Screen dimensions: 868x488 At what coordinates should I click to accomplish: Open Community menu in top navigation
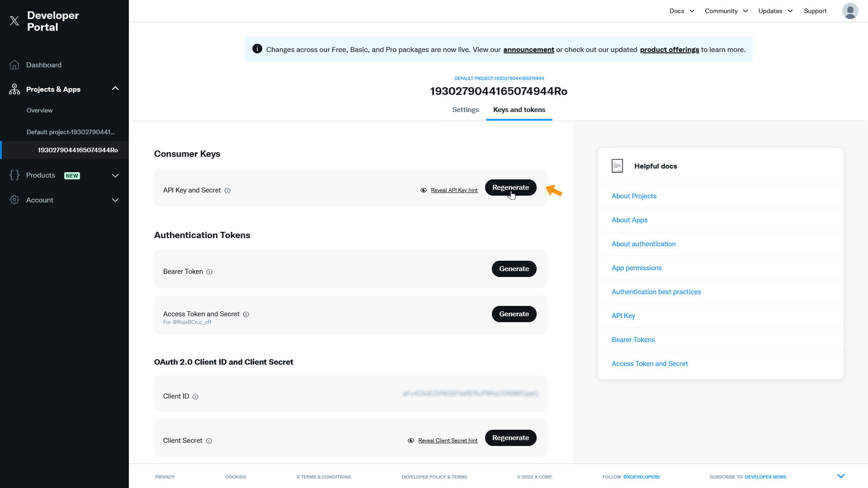(x=726, y=11)
